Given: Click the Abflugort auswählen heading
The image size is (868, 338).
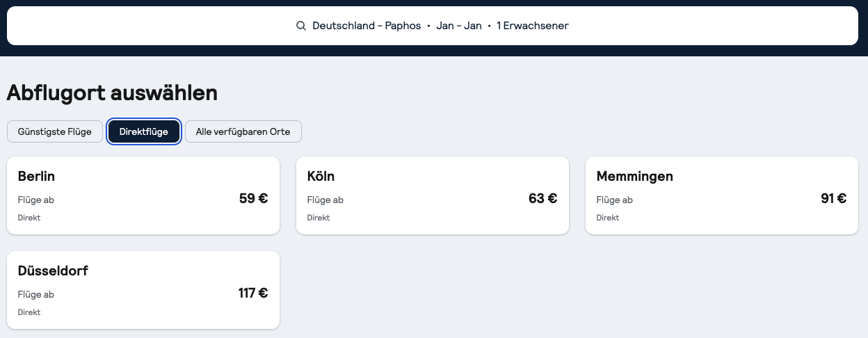Looking at the screenshot, I should [x=112, y=92].
